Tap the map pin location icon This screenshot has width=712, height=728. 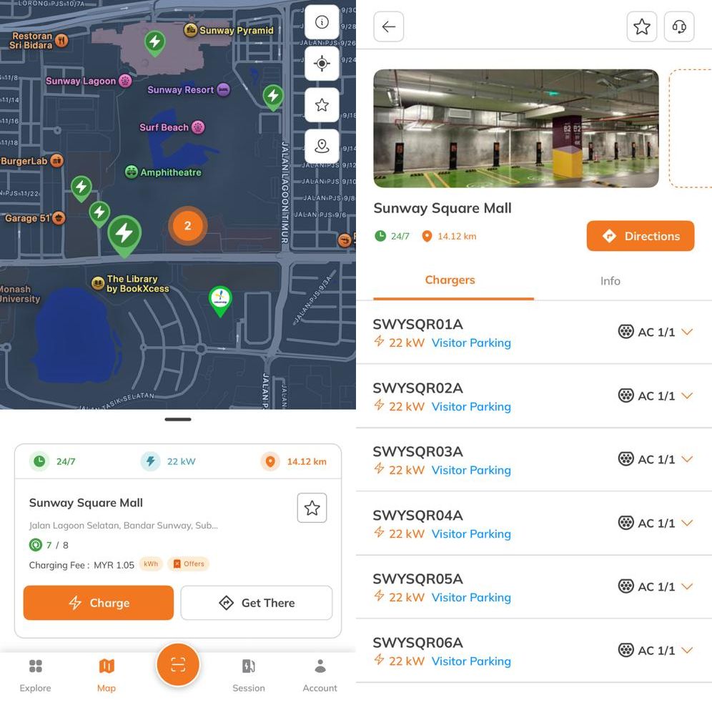point(322,147)
